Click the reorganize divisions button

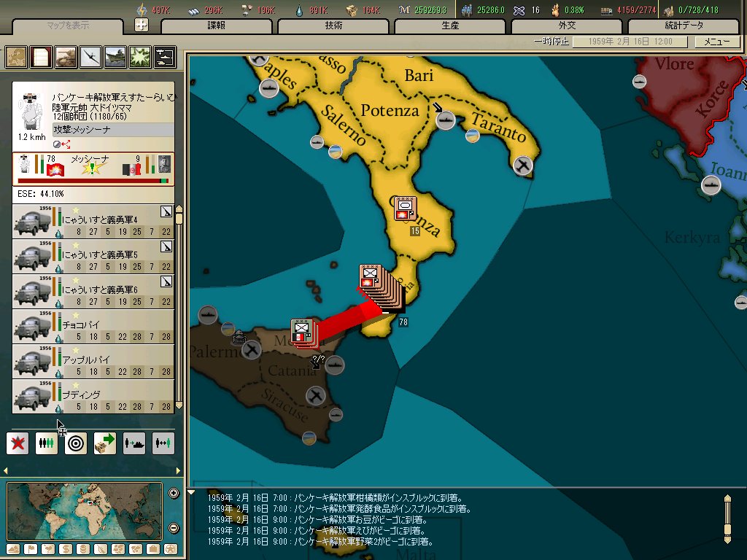click(47, 443)
